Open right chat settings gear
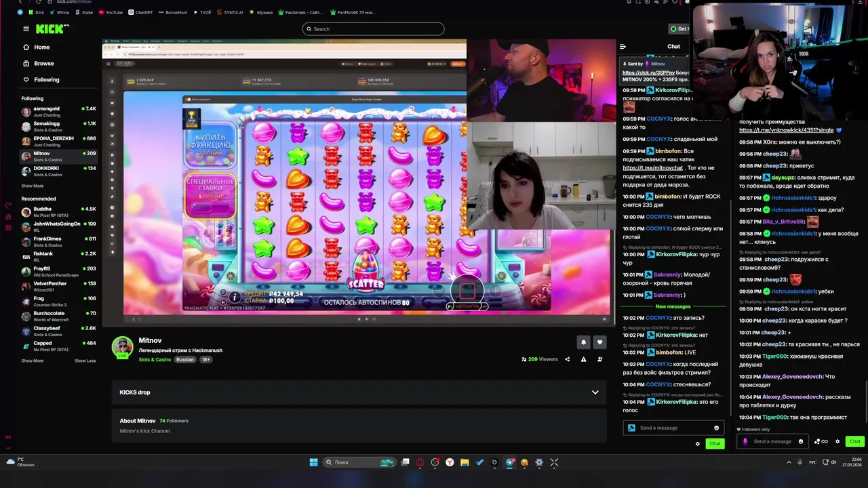 point(837,441)
